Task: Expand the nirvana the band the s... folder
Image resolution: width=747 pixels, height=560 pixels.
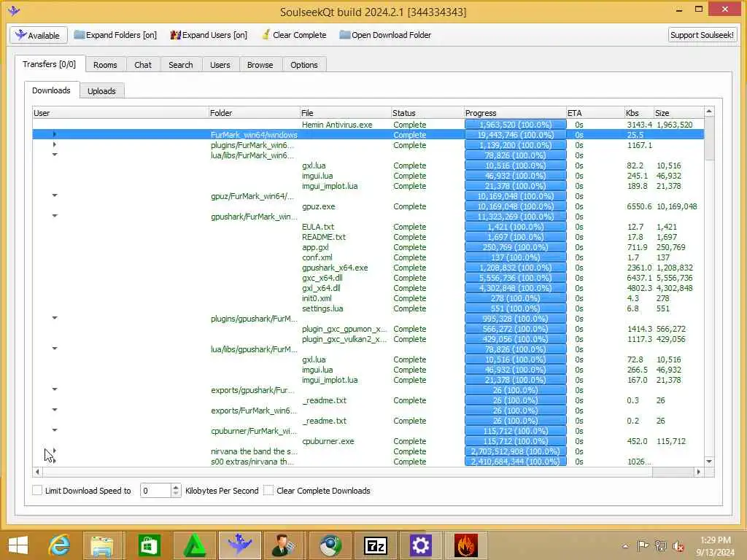Action: click(x=54, y=451)
